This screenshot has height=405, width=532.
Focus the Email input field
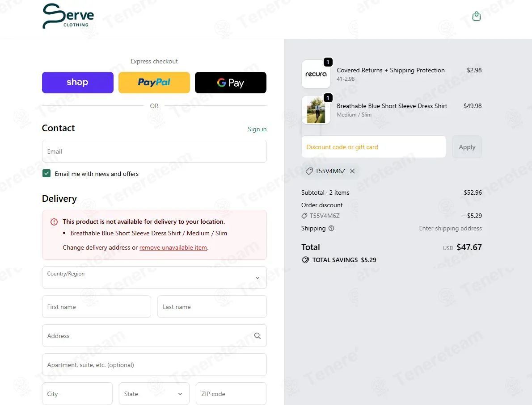[x=154, y=151]
